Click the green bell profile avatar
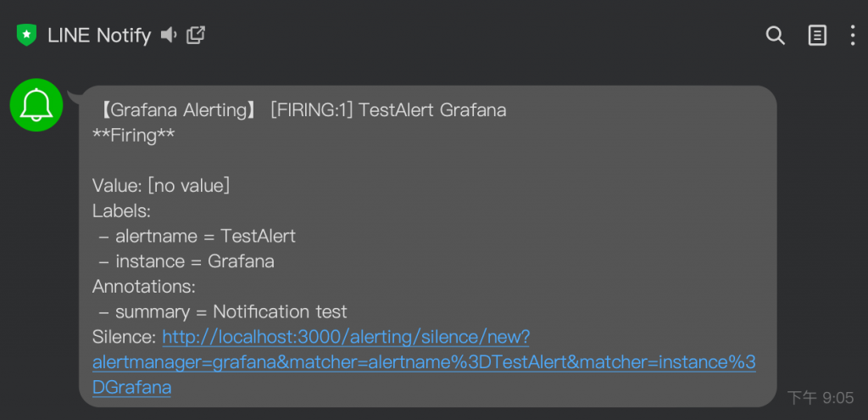This screenshot has width=868, height=420. [x=36, y=104]
